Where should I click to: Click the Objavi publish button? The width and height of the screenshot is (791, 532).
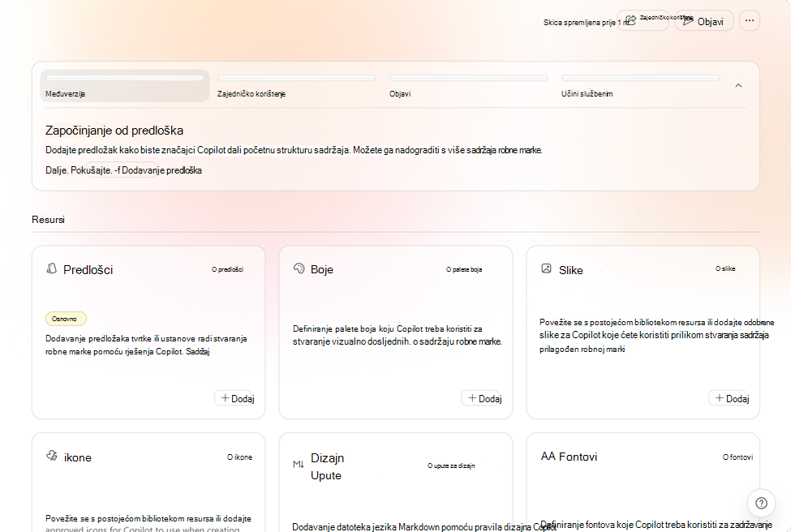(704, 20)
